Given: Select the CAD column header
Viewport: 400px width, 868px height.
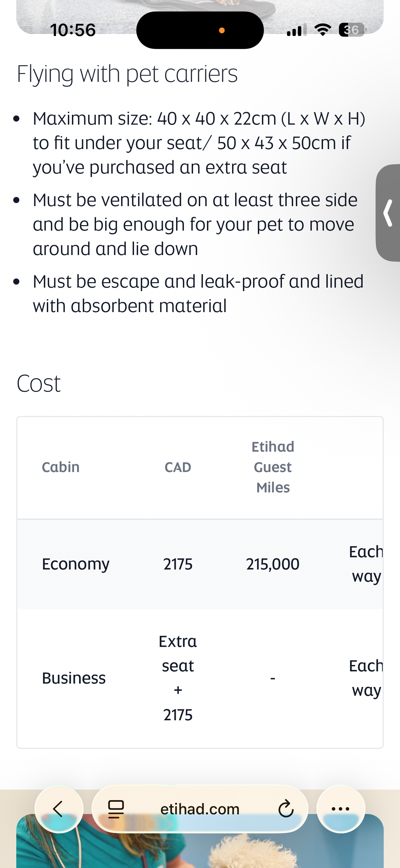Looking at the screenshot, I should pyautogui.click(x=178, y=467).
